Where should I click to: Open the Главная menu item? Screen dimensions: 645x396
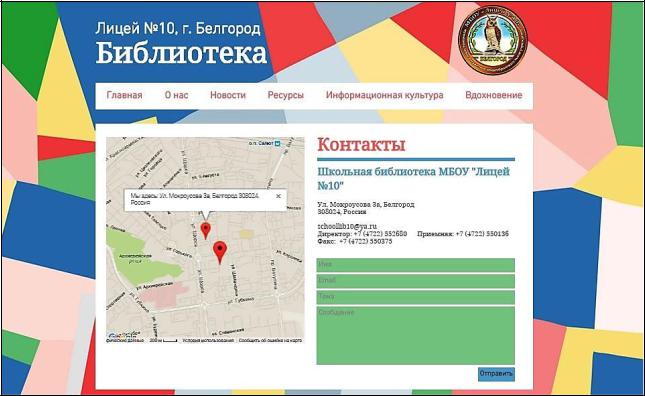click(x=124, y=95)
